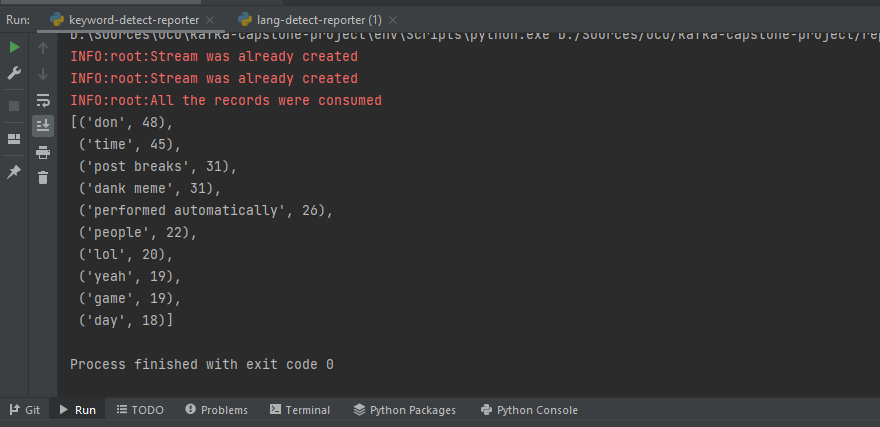Click the python.exe command path line
This screenshot has width=880, height=427.
click(x=475, y=37)
